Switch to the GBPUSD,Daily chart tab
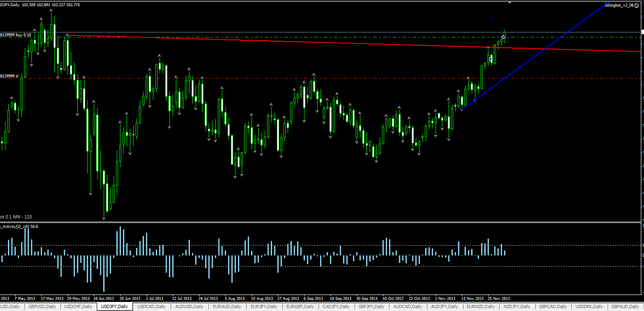Viewport: 644px width, 311px height. pos(42,307)
